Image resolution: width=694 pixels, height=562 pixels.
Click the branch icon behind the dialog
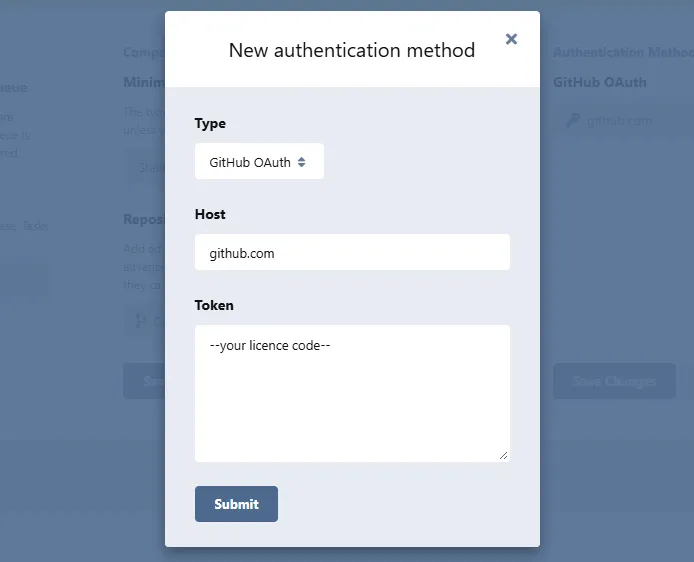(140, 321)
